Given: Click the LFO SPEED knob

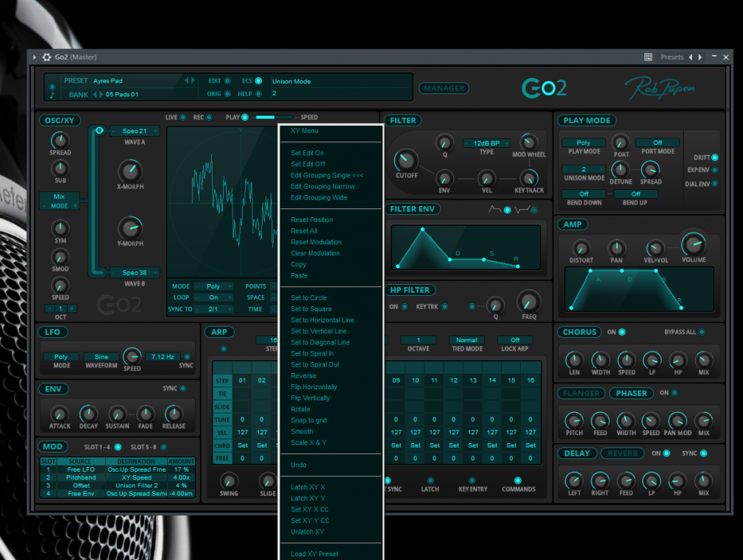Looking at the screenshot, I should [132, 356].
